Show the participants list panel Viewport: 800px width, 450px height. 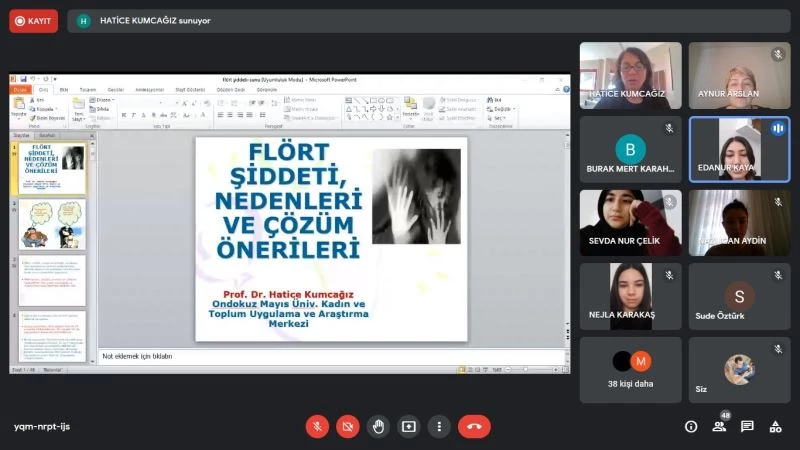pyautogui.click(x=719, y=426)
